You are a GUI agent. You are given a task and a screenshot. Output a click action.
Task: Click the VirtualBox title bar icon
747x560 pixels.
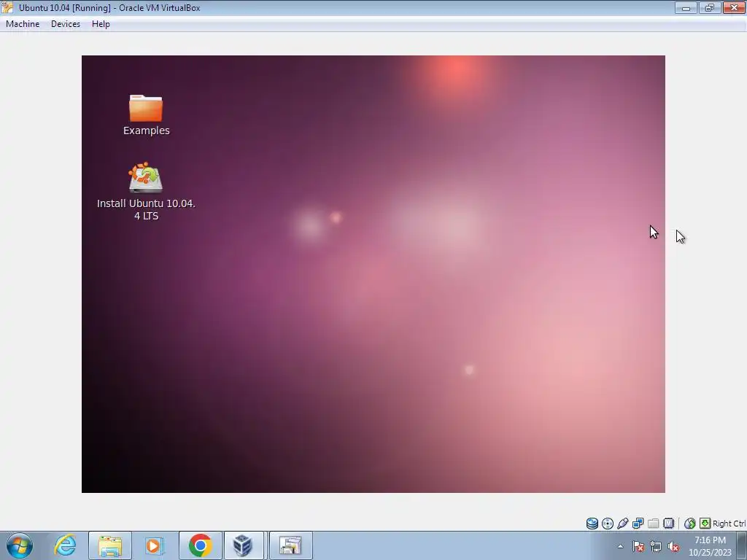7,7
